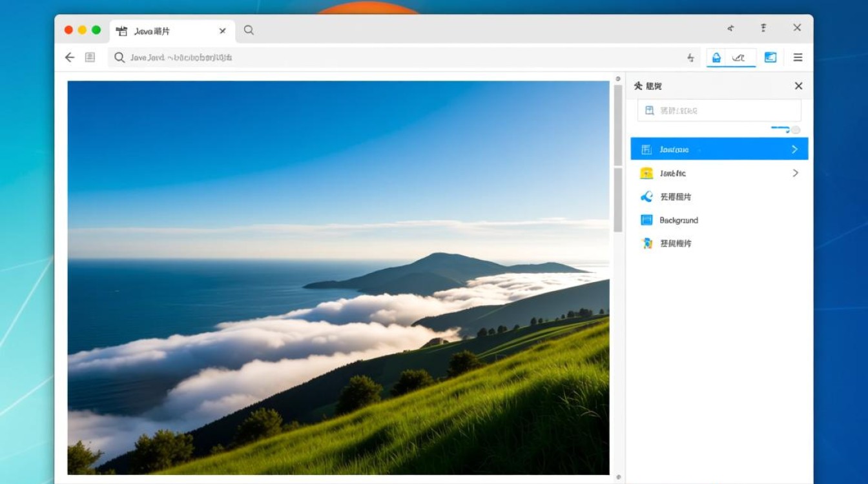Open the hamburger menu at top right

click(798, 57)
